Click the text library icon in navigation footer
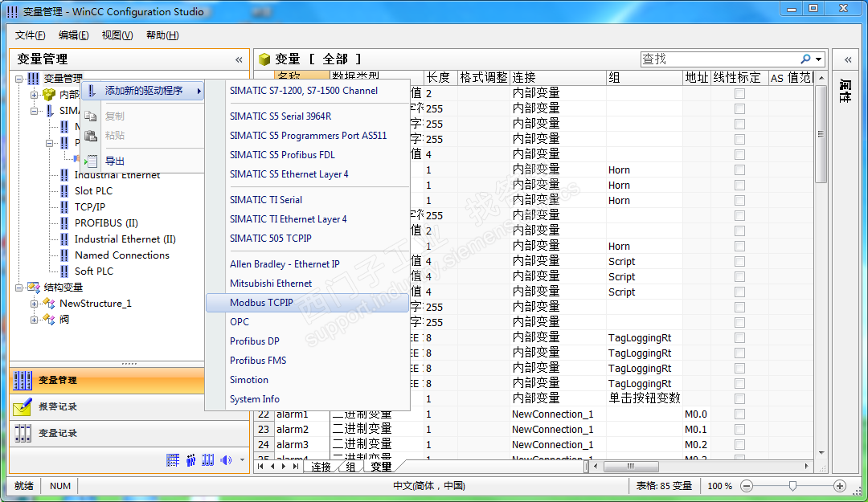The image size is (868, 502). pos(173,460)
